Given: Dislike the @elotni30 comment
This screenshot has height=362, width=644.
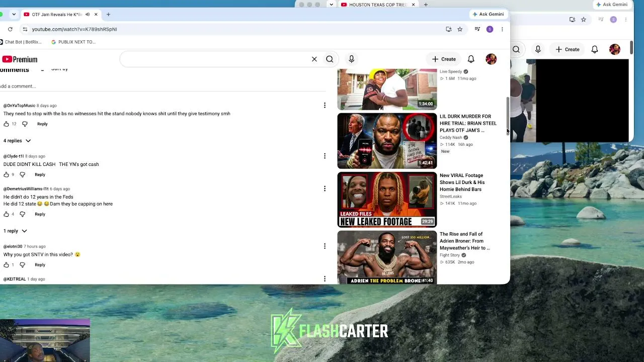Looking at the screenshot, I should [x=22, y=265].
